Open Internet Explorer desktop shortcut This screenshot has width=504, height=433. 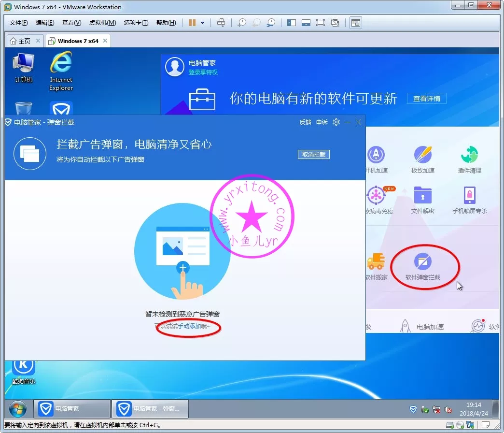(61, 72)
